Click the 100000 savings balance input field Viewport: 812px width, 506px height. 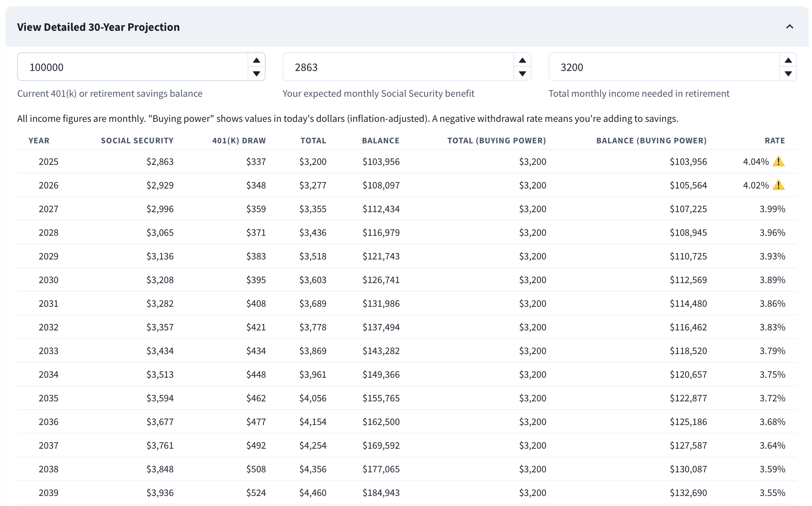133,67
